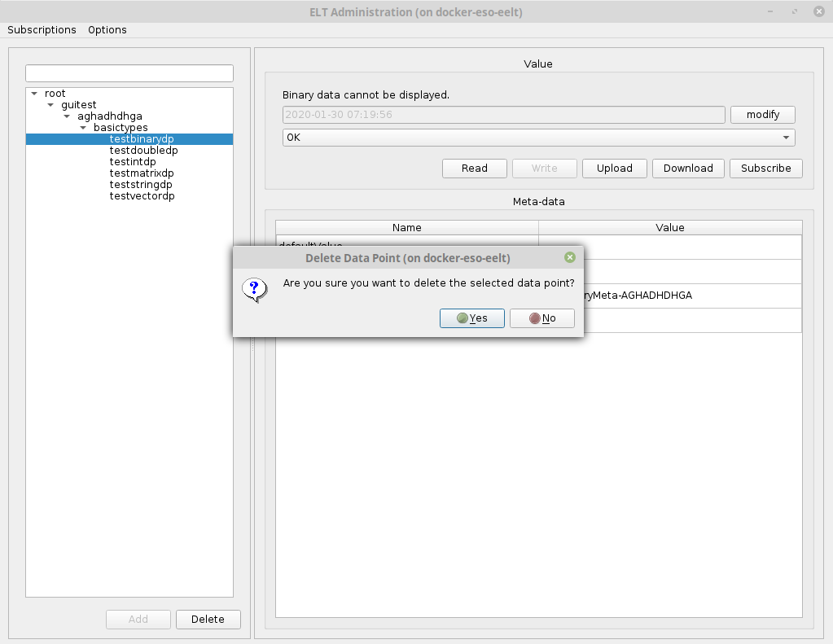This screenshot has width=833, height=644.
Task: Collapse the guitest tree node
Action: click(50, 105)
